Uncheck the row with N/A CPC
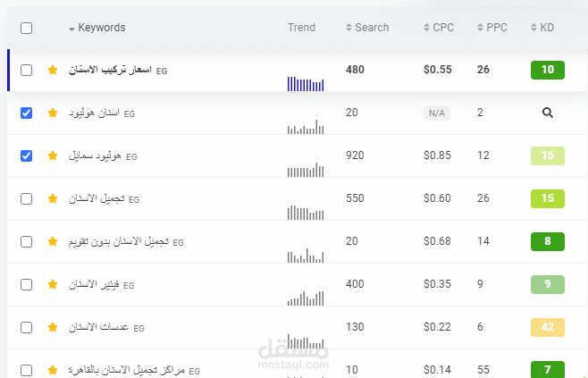The height and width of the screenshot is (378, 588). click(x=26, y=113)
